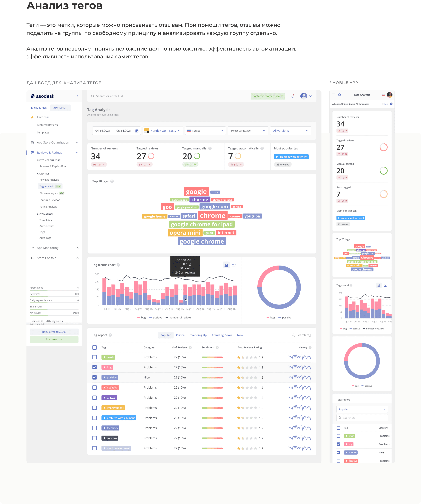Click sentiment bar in crash row
Image resolution: width=421 pixels, height=504 pixels.
point(212,357)
